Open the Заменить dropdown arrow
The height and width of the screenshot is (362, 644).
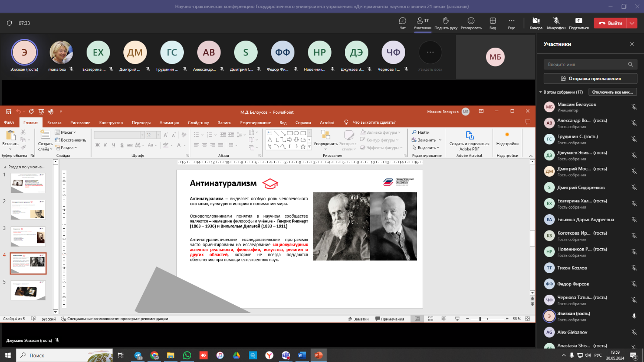440,140
